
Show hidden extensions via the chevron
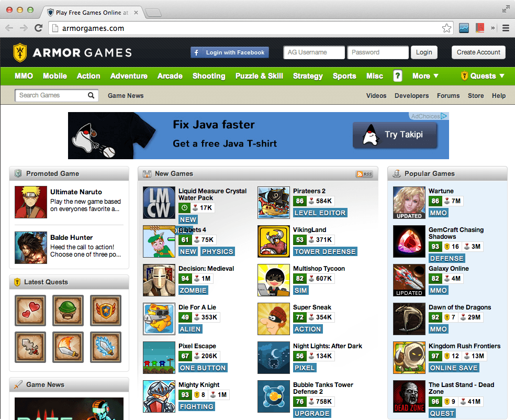[x=492, y=28]
